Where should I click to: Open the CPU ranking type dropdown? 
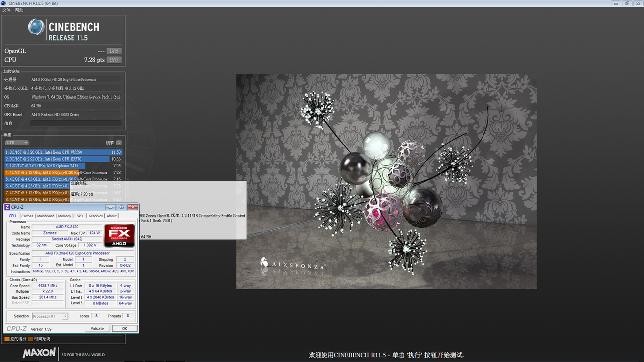tap(17, 143)
